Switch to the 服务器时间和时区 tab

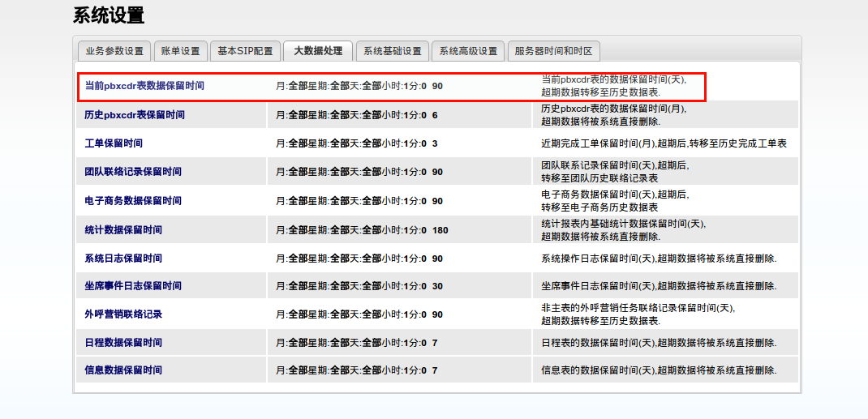(553, 51)
